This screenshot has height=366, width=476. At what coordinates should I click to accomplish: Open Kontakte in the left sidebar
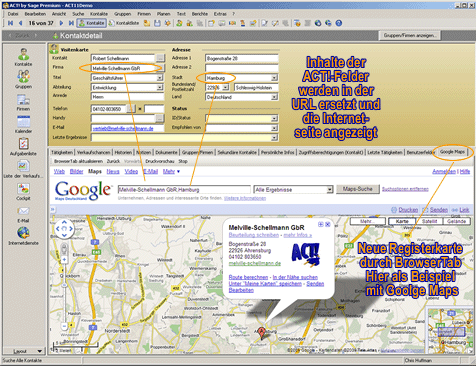pos(23,57)
